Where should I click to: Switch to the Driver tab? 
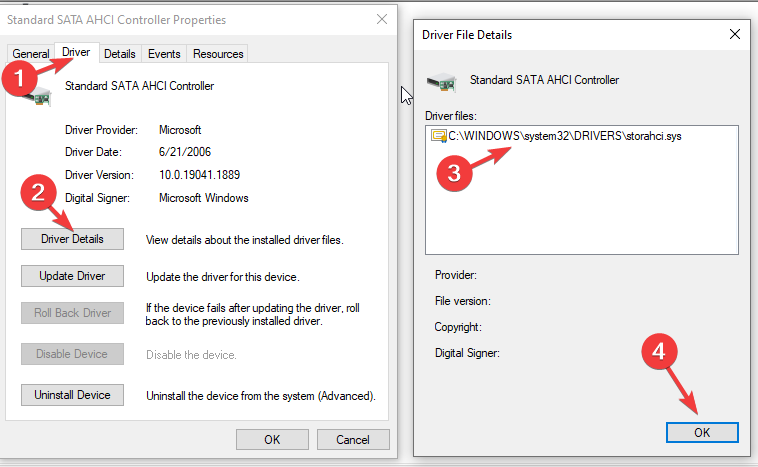click(x=76, y=52)
